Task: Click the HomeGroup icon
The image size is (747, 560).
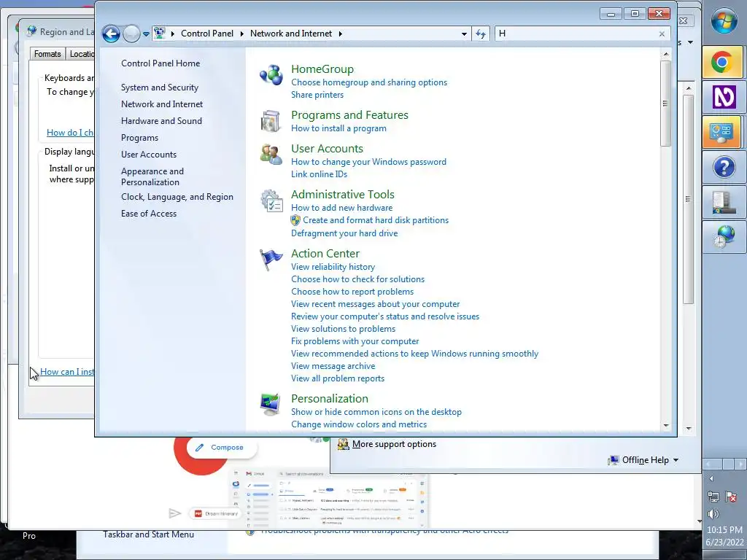Action: click(x=271, y=75)
